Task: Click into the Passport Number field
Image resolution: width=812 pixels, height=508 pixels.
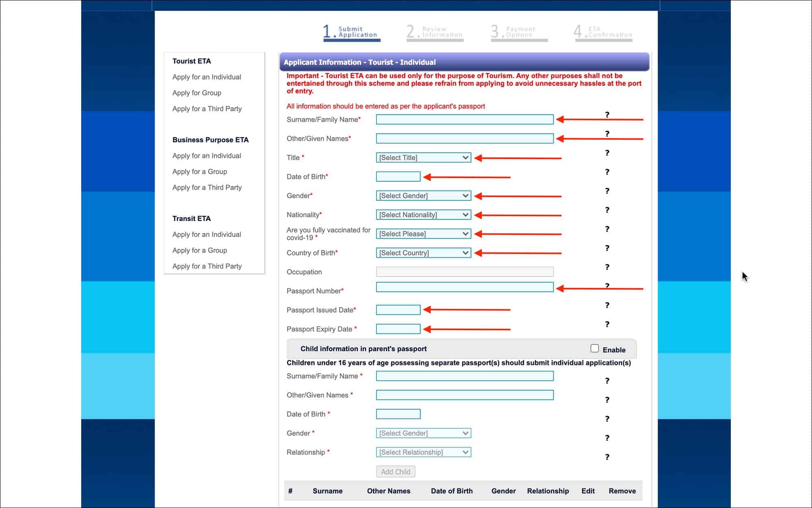Action: [465, 287]
